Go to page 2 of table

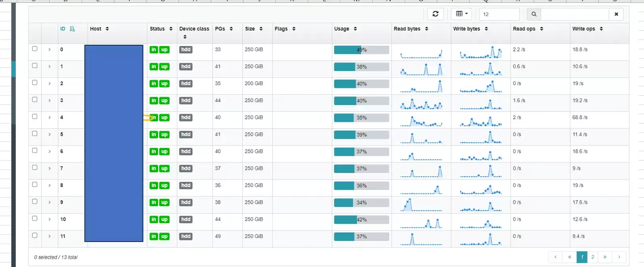(592, 257)
